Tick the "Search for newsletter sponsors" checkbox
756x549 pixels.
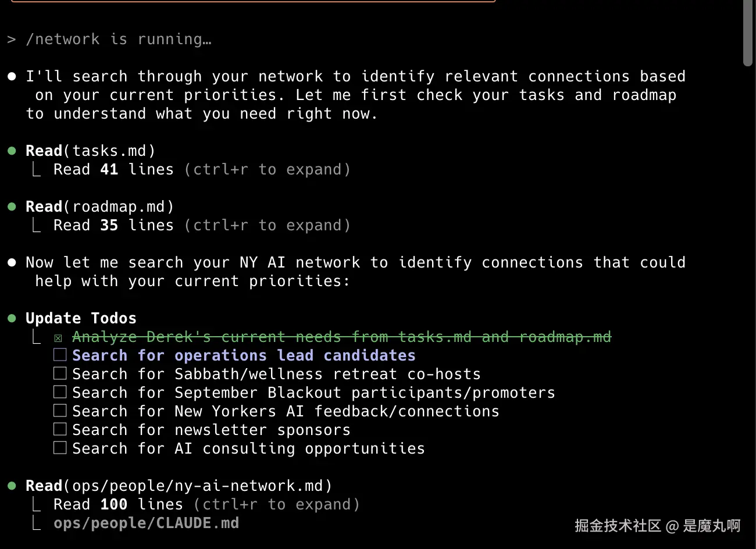coord(60,429)
